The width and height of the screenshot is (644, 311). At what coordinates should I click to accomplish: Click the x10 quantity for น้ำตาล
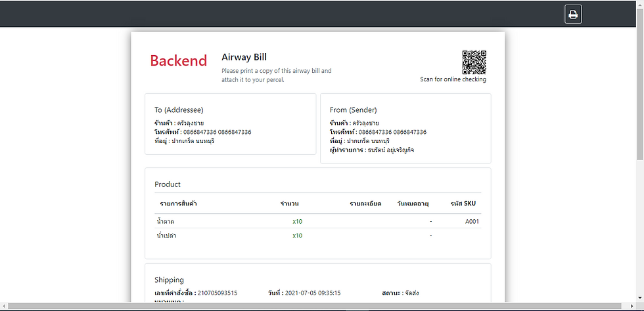coord(297,222)
